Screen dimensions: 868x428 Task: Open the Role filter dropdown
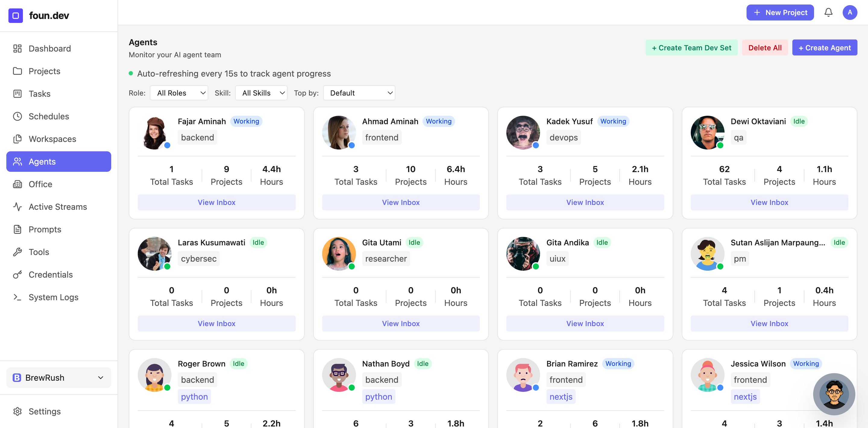coord(179,93)
